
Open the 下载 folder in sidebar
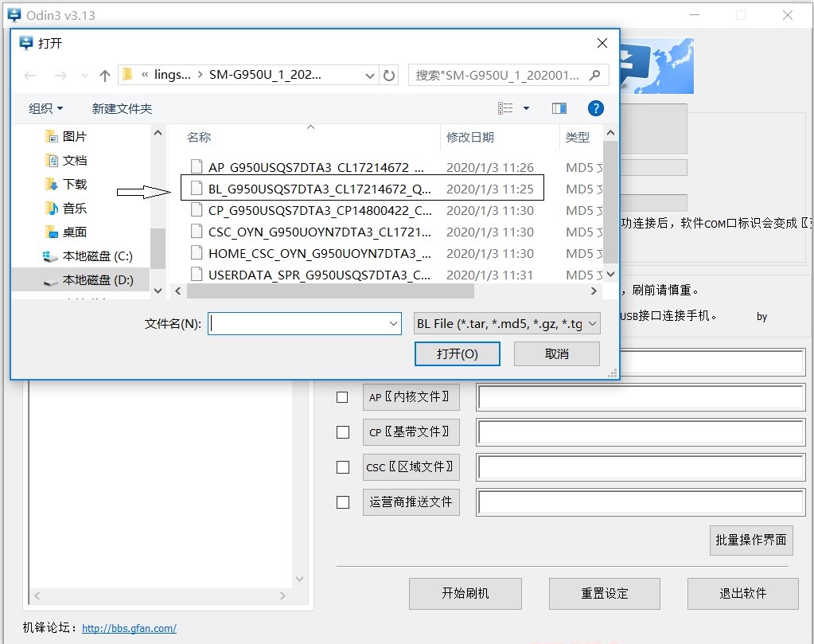tap(66, 185)
